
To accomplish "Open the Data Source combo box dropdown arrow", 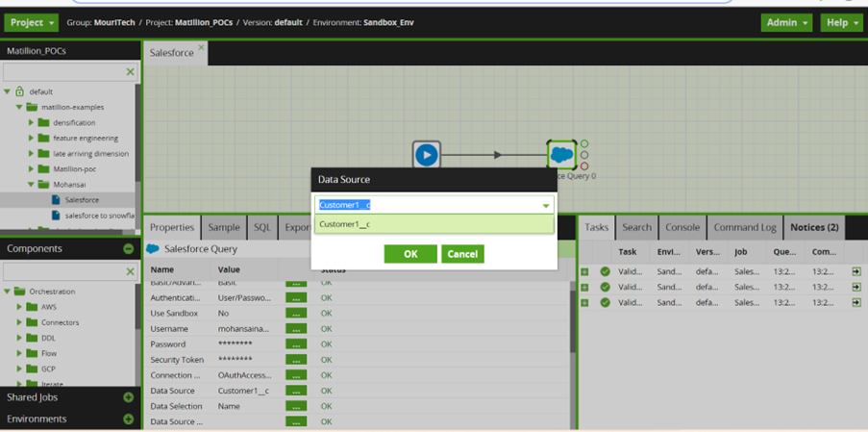I will click(x=545, y=205).
